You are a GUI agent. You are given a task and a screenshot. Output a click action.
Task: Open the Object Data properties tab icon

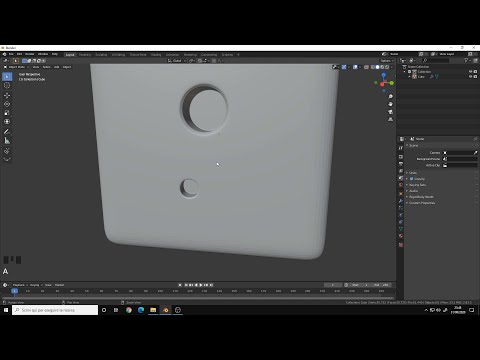401,229
